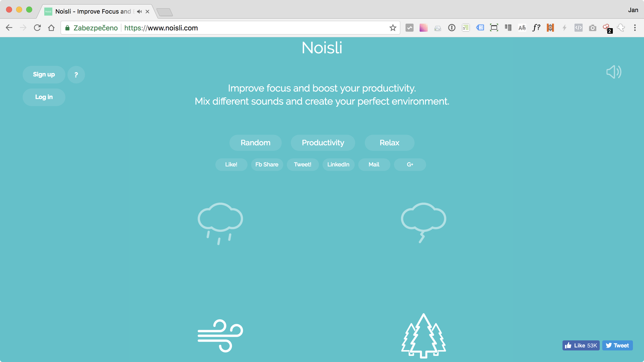The width and height of the screenshot is (644, 362).
Task: Click inside the address bar
Action: 226,28
